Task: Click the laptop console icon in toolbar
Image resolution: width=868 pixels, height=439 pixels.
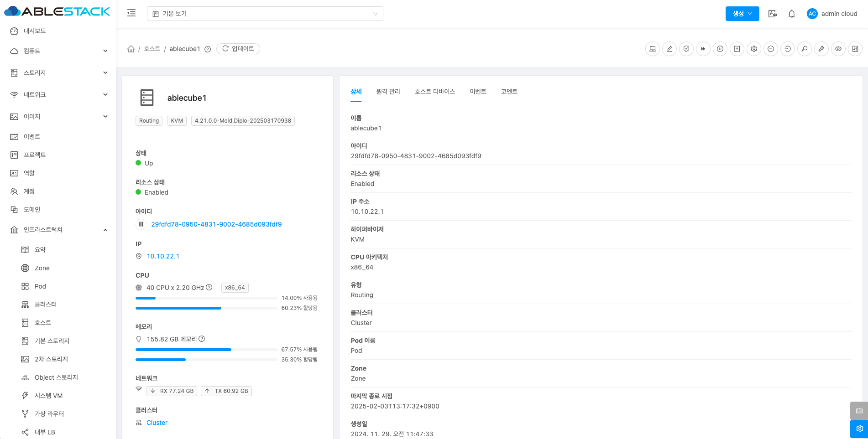Action: (x=653, y=49)
